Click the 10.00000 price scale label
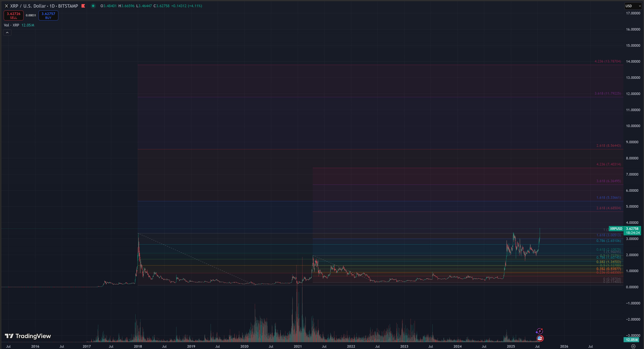Screen dimensions: 644x349 (633, 126)
